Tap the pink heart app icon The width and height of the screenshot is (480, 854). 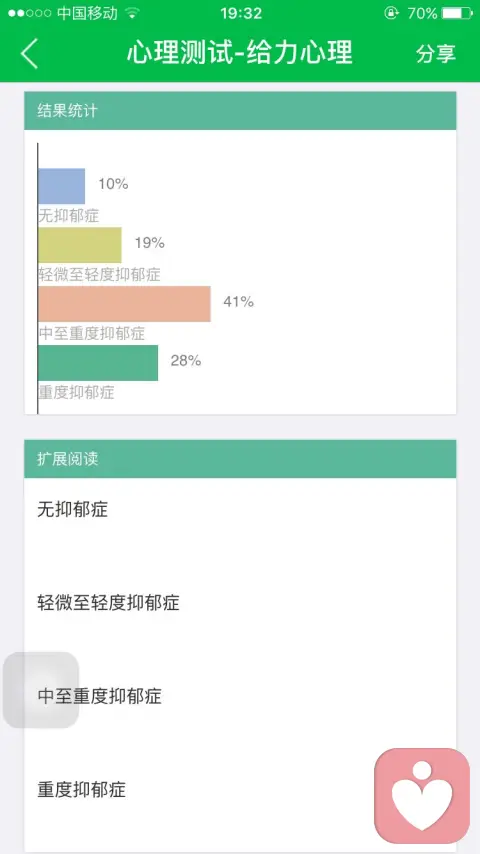pyautogui.click(x=422, y=795)
